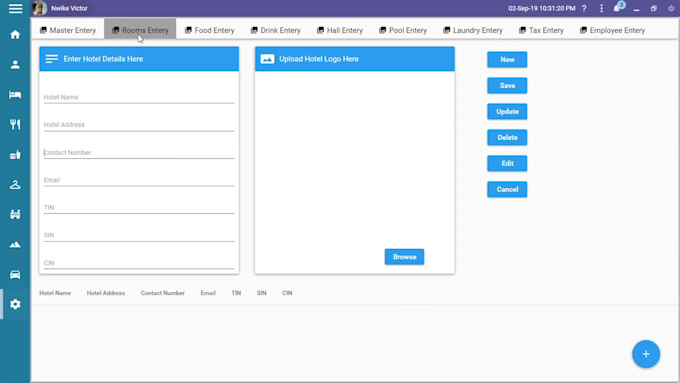
Task: Click the restore window icon
Action: 654,8
